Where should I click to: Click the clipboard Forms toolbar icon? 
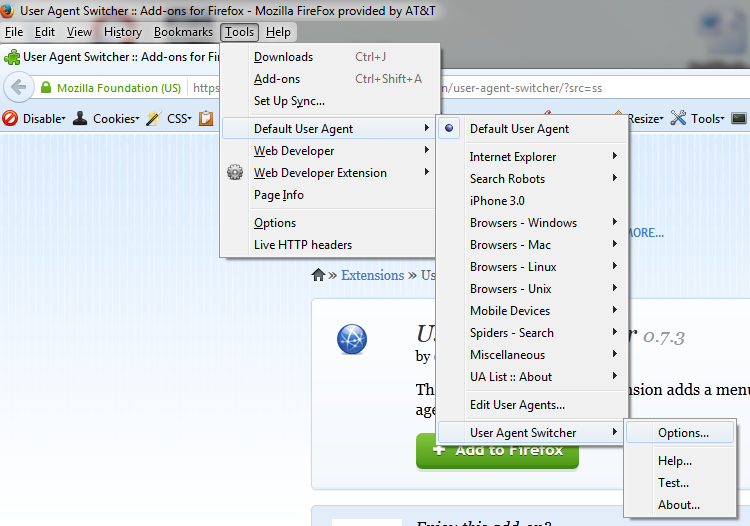point(206,118)
